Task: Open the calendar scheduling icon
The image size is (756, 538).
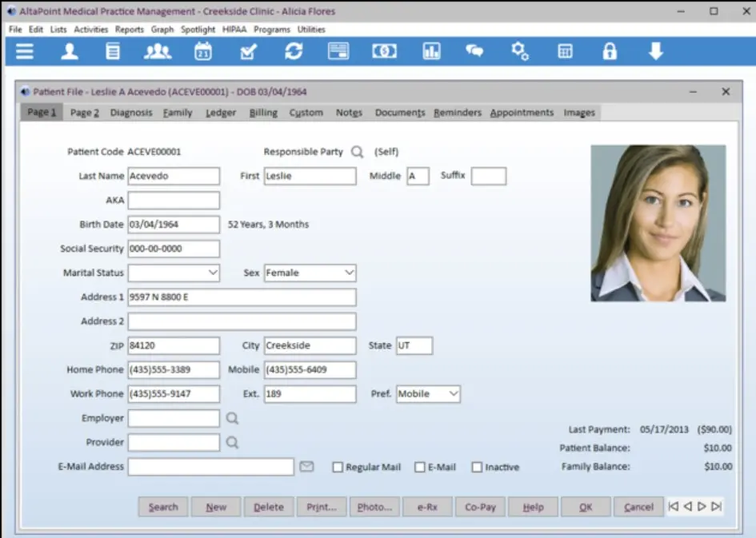Action: (x=202, y=50)
